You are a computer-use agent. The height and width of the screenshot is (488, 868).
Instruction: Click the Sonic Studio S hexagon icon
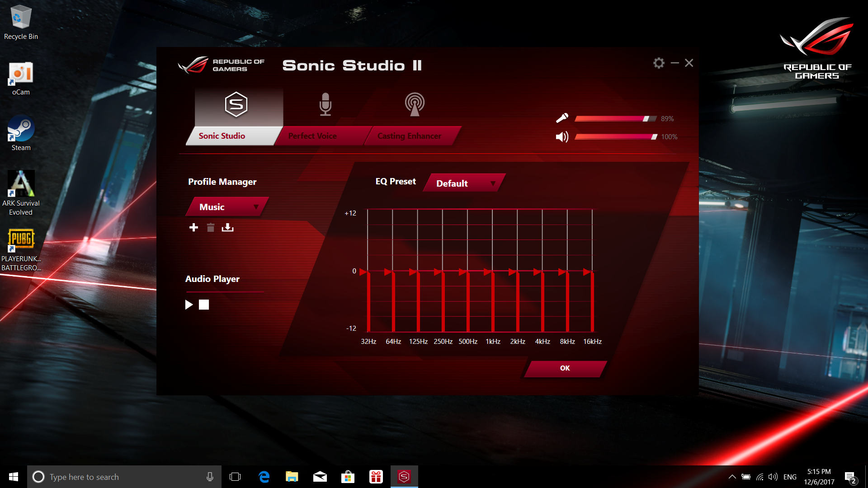[x=236, y=104]
